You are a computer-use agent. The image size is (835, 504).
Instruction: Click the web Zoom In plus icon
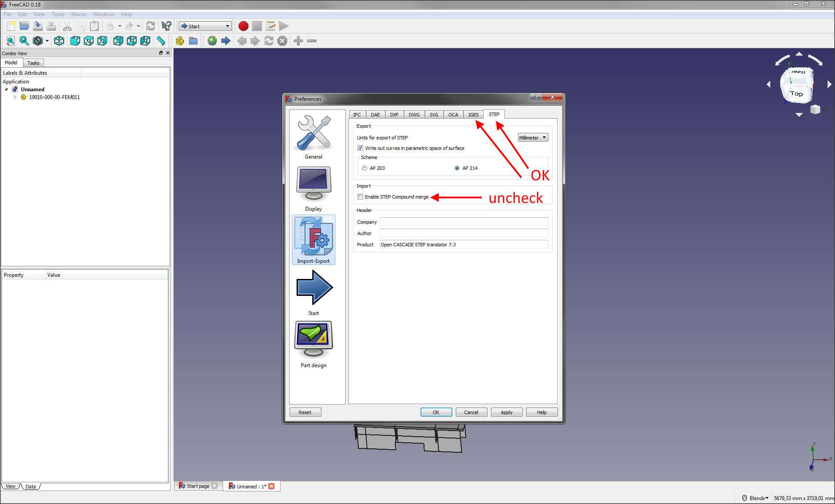[x=298, y=41]
